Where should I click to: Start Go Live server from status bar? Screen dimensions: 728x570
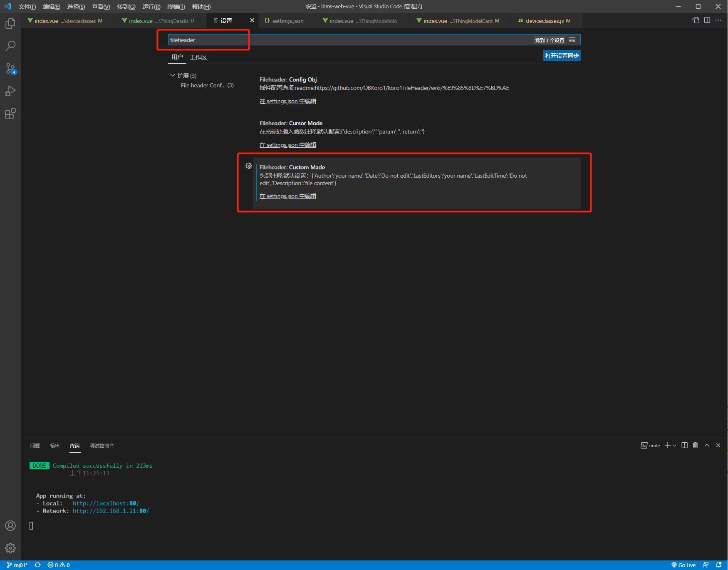click(683, 565)
